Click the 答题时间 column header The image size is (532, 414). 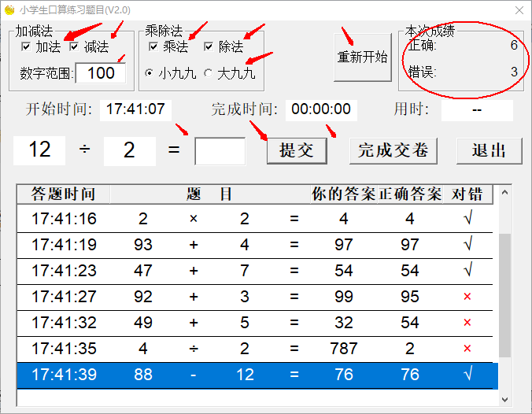coord(63,194)
